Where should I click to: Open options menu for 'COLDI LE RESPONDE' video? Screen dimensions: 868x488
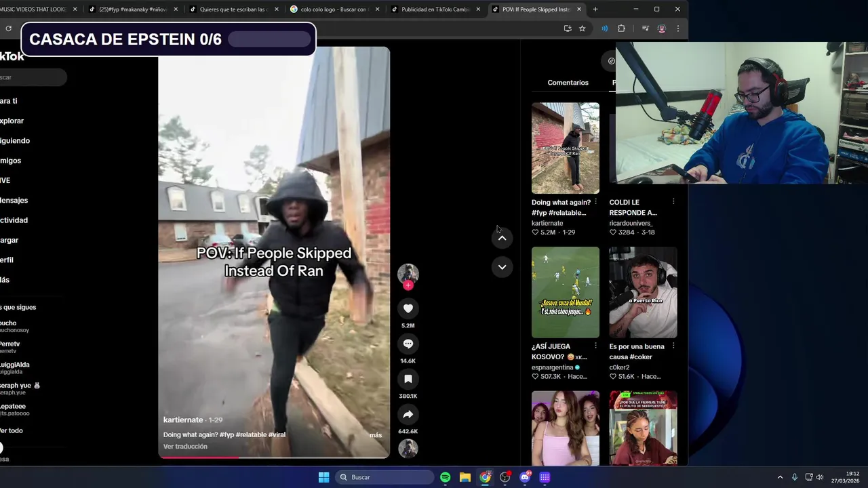[x=673, y=202]
